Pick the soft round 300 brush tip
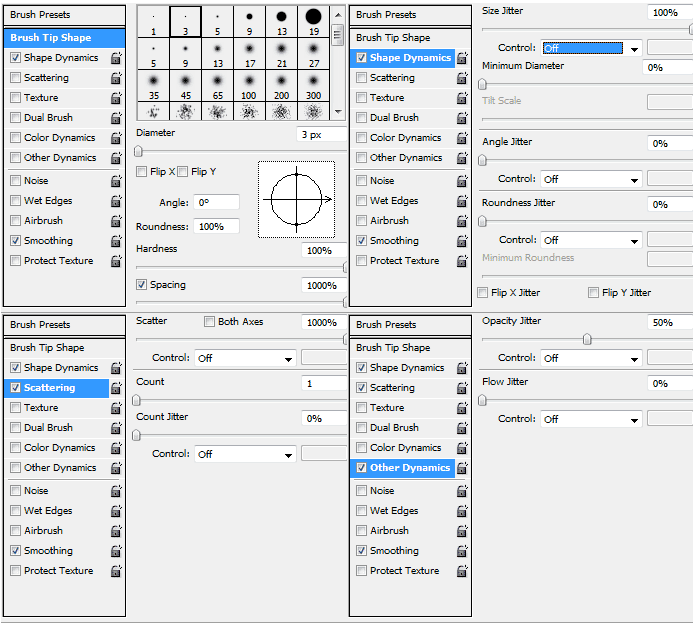699x630 pixels. point(313,86)
